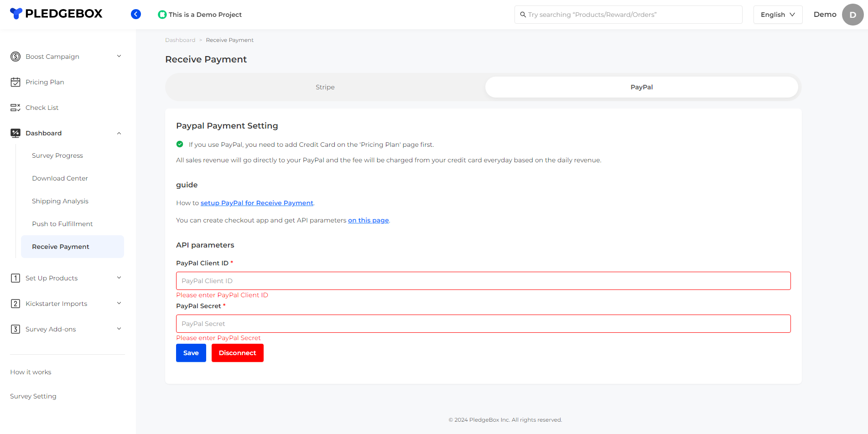This screenshot has width=868, height=434.
Task: Follow the 'on this page' link
Action: tap(369, 220)
